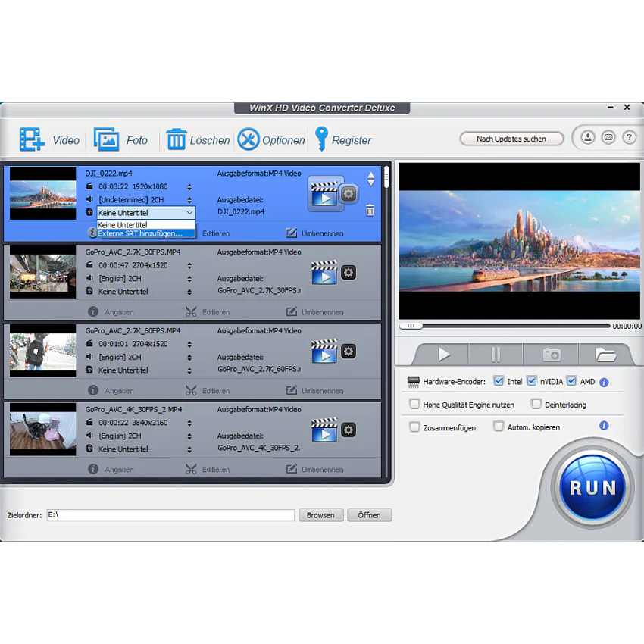Uncheck nVIDIA hardware encoder
The width and height of the screenshot is (644, 644).
pyautogui.click(x=531, y=381)
